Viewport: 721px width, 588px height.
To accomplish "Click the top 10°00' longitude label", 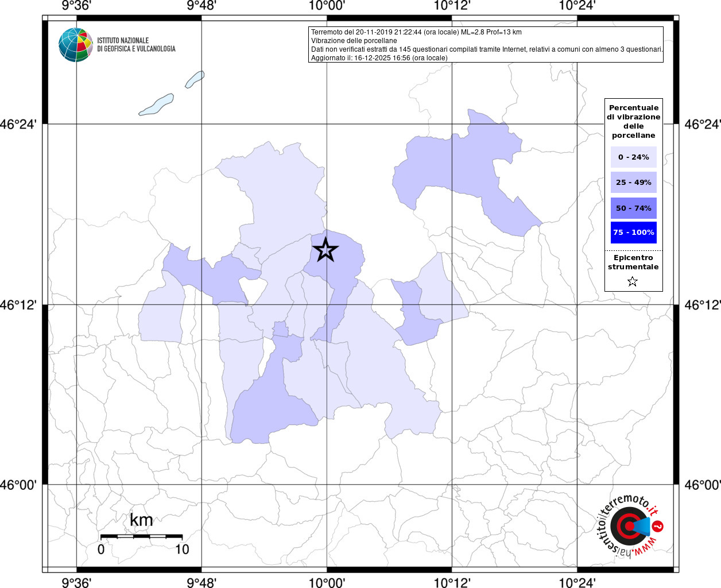I will click(x=327, y=6).
